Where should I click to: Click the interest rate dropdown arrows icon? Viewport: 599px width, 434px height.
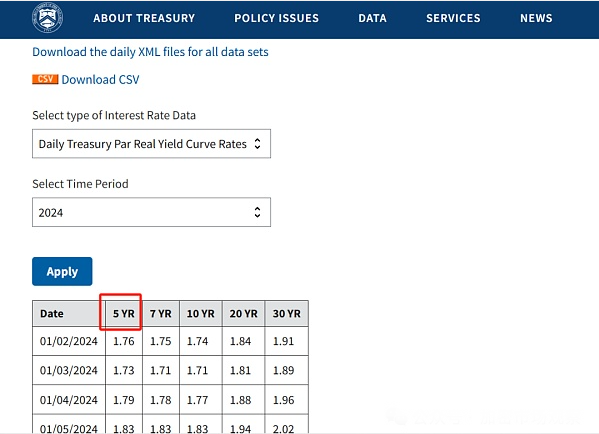click(x=257, y=144)
